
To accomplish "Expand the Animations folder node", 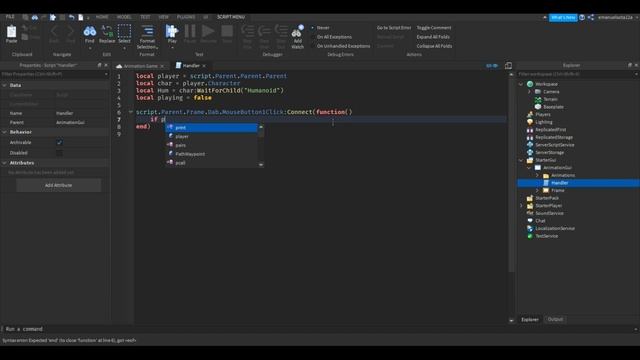I will pyautogui.click(x=537, y=176).
